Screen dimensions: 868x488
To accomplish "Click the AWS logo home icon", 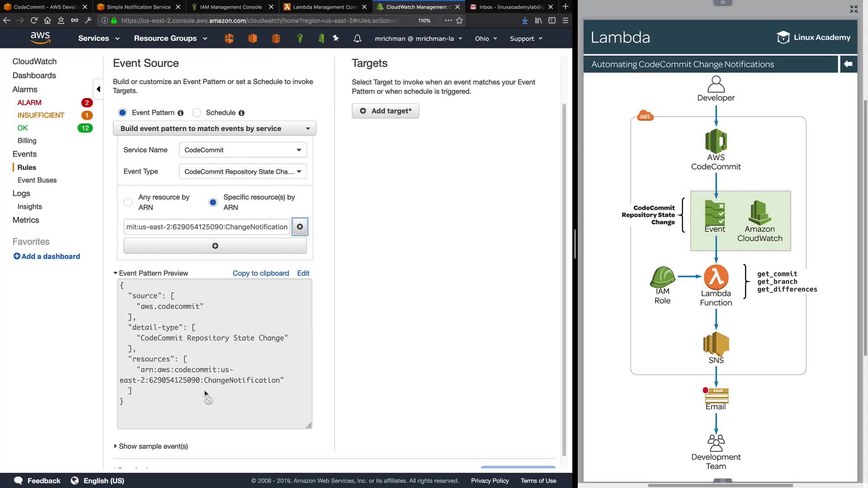I will click(x=40, y=38).
